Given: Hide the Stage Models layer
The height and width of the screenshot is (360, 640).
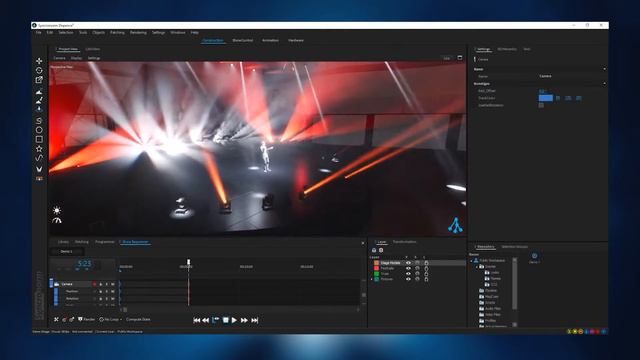Looking at the screenshot, I should click(x=408, y=263).
